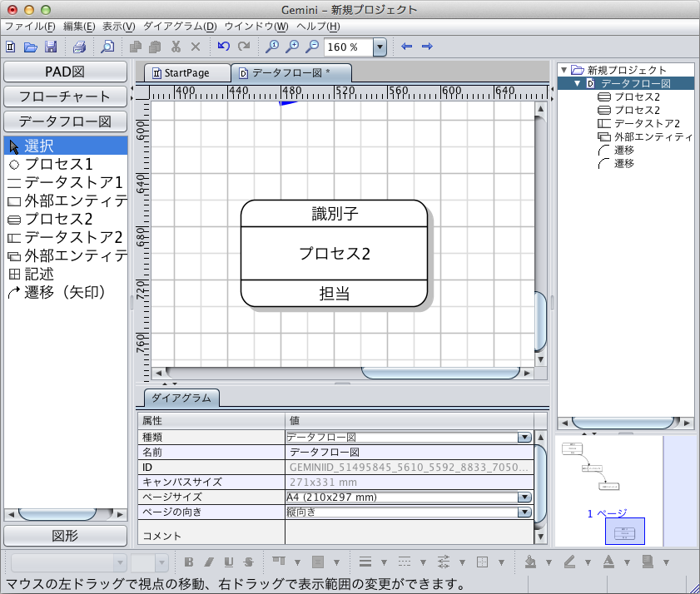
Task: Open the dropdown arrow beside fill color
Action: coord(549,562)
